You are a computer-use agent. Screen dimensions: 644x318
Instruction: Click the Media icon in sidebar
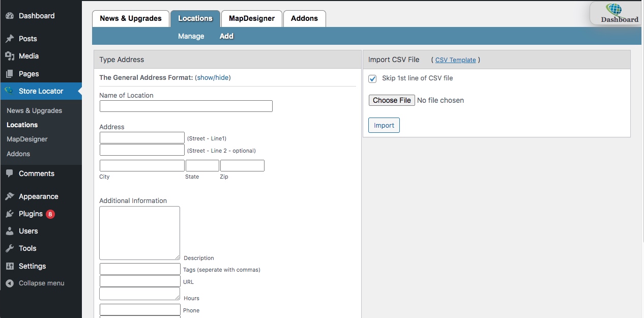click(10, 56)
